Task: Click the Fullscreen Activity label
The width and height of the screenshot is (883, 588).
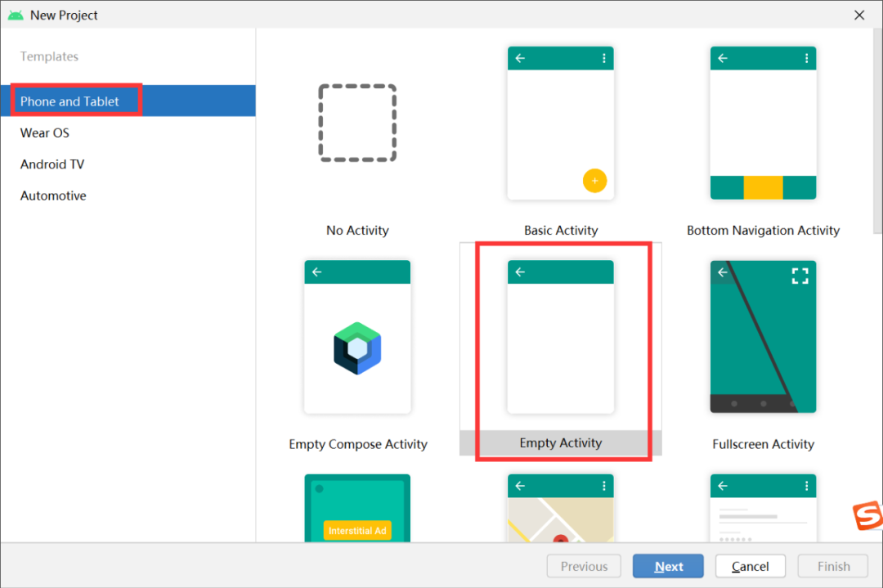Action: point(763,444)
